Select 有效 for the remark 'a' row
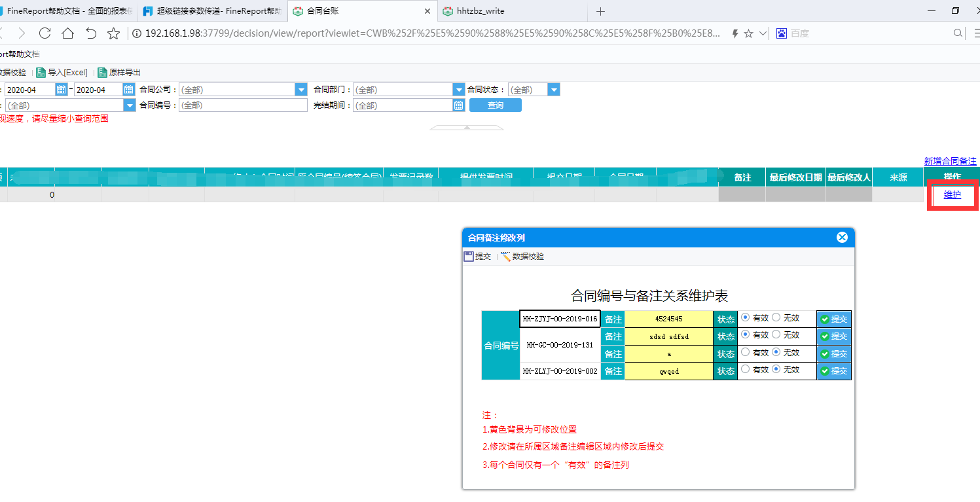980x502 pixels. tap(746, 352)
